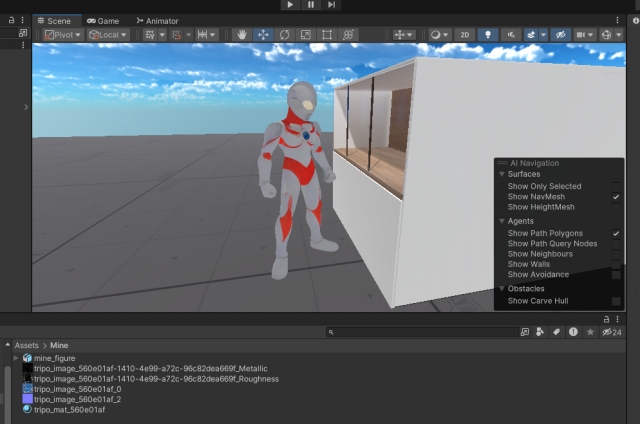
Task: Open the Local handle rotation dropdown
Action: 108,35
